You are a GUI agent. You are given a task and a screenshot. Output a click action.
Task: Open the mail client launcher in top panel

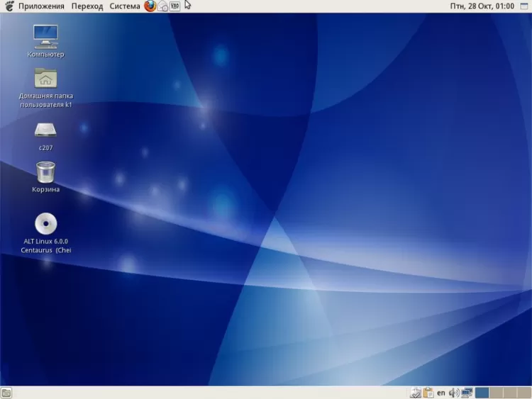click(162, 6)
